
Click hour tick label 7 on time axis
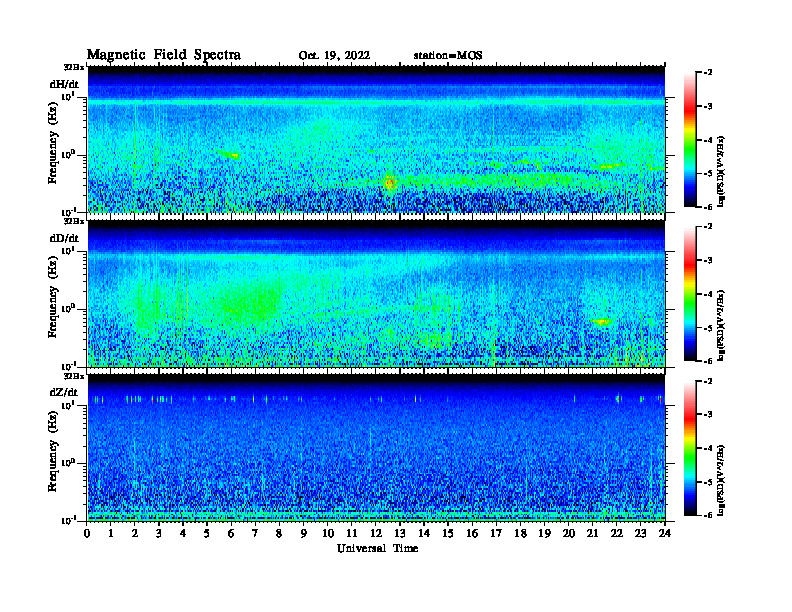[x=256, y=533]
